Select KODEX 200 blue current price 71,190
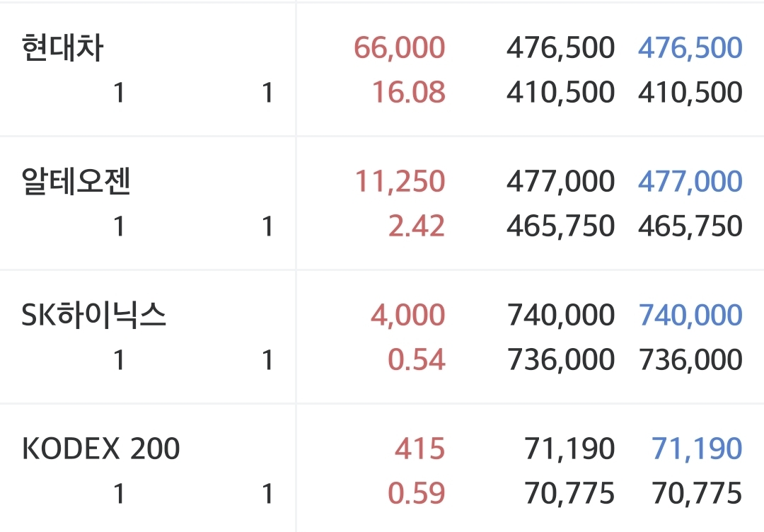 [697, 449]
